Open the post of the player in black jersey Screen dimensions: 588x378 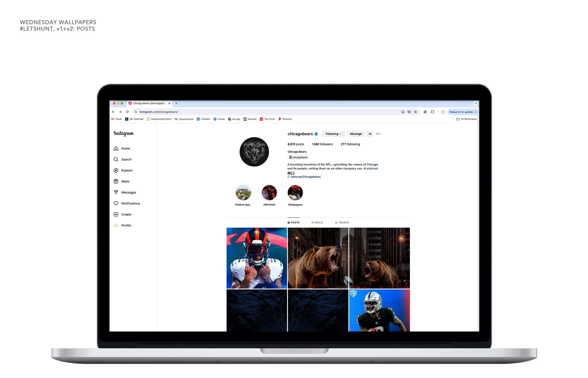(379, 311)
